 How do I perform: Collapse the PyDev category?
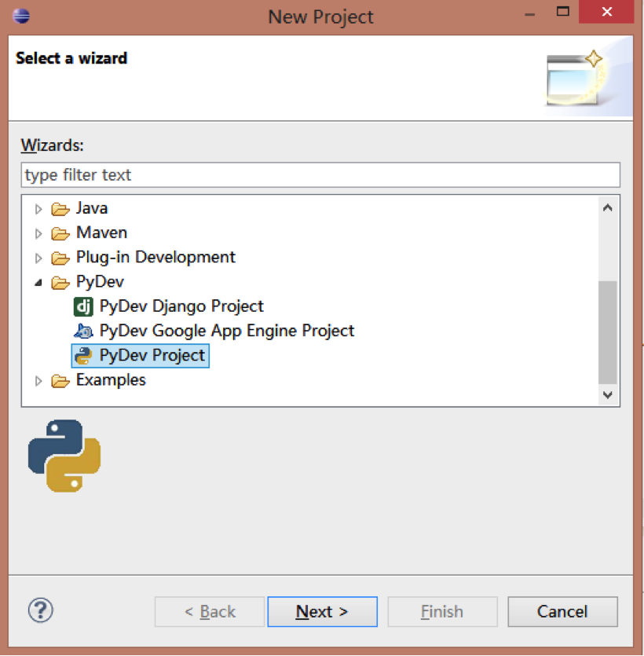(38, 284)
